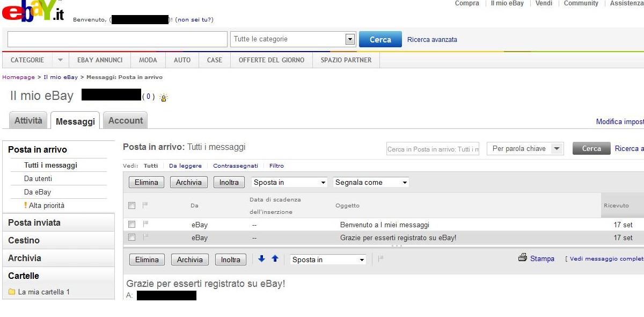The height and width of the screenshot is (317, 644).
Task: Click 'Il mio eBay' in the top menu
Action: point(507,3)
